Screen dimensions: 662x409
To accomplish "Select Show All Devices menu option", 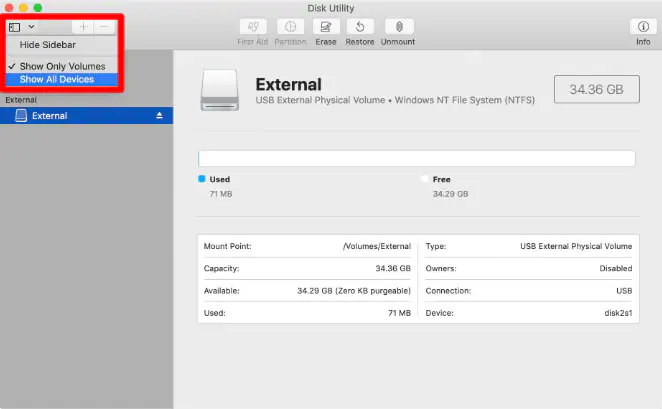I will (x=62, y=79).
